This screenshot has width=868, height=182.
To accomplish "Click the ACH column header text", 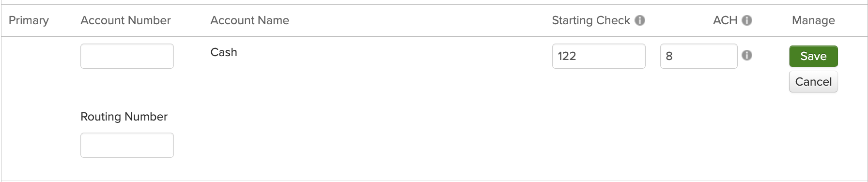I will click(x=725, y=20).
